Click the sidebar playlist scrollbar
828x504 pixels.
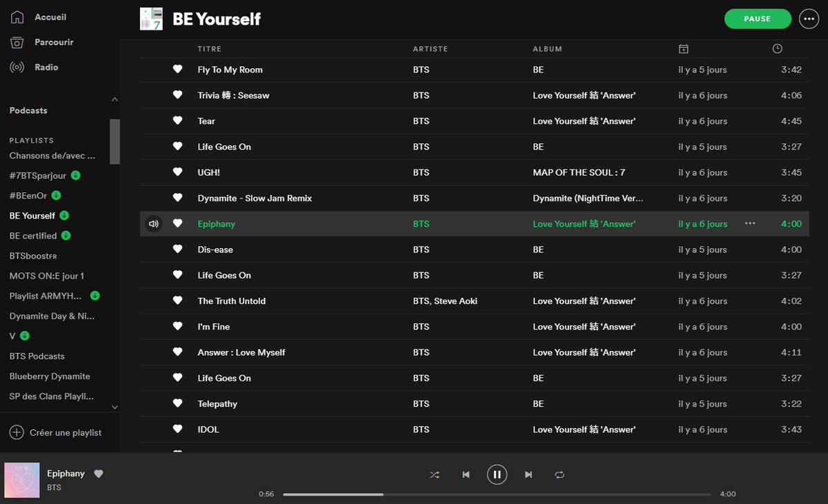coord(115,141)
